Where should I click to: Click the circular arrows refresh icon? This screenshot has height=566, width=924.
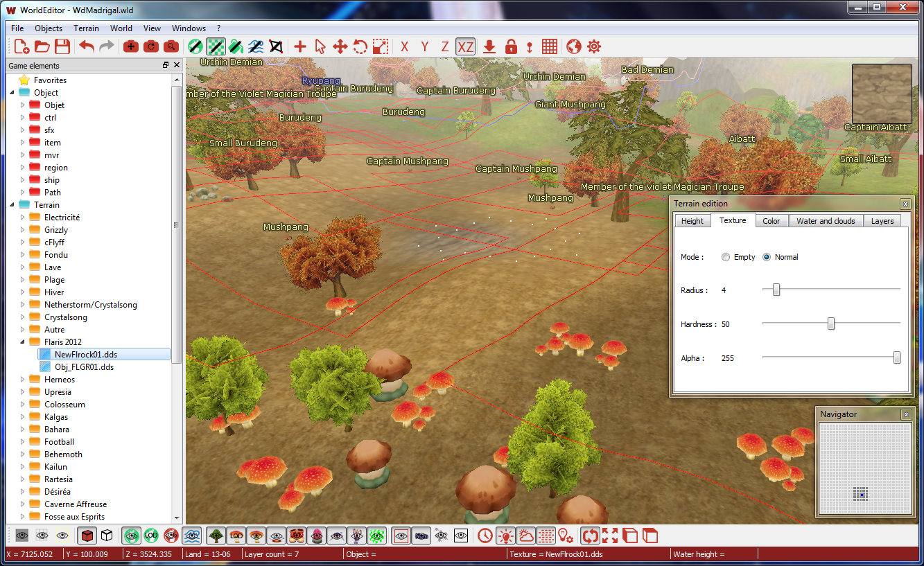pos(590,536)
